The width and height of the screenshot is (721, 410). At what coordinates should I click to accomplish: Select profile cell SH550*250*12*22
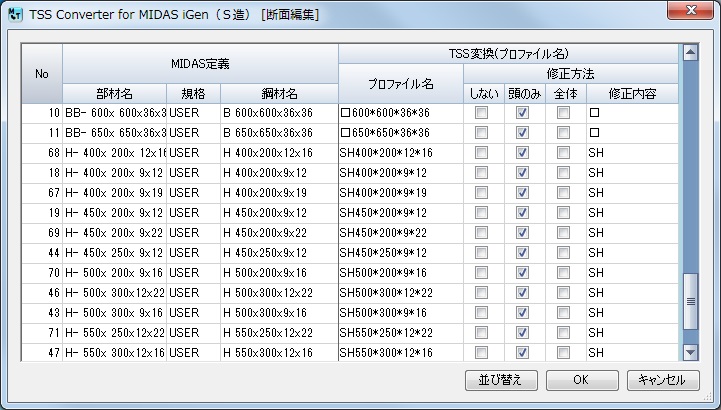(401, 333)
